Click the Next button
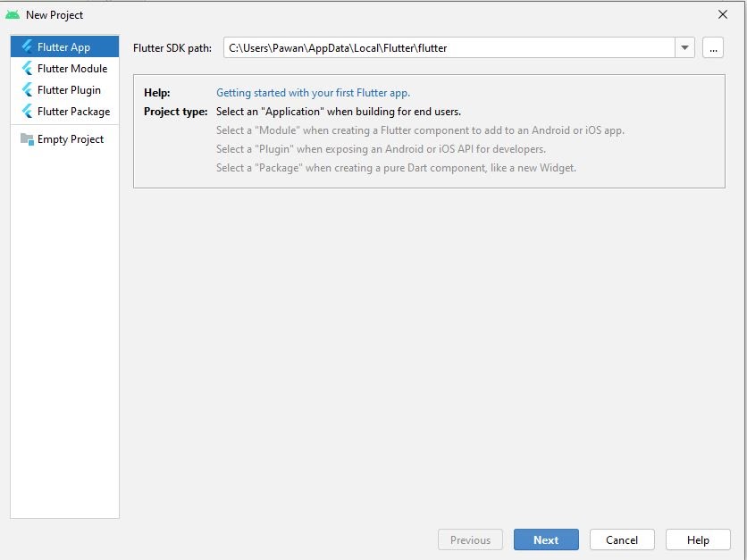Screen dimensions: 747x560 (546, 539)
